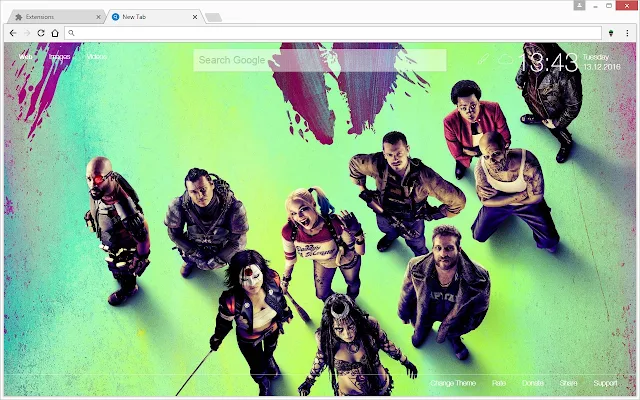Select the Videos search category
Screen dimensions: 640x400
pos(97,57)
